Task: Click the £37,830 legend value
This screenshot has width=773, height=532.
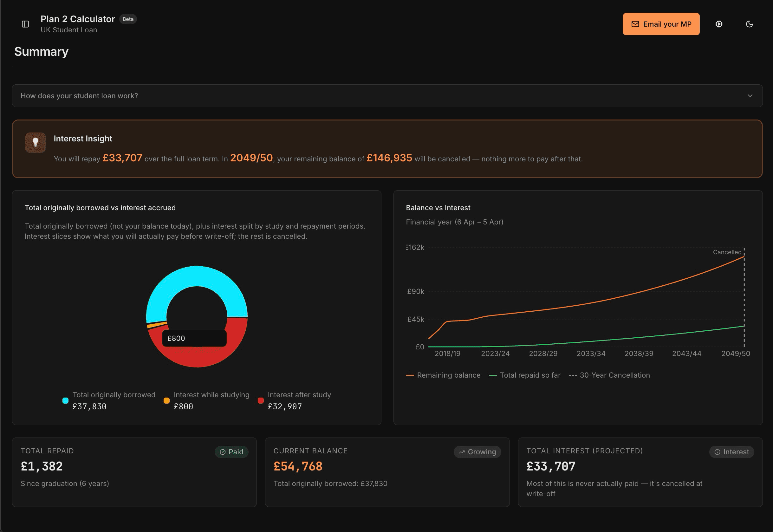Action: point(89,407)
